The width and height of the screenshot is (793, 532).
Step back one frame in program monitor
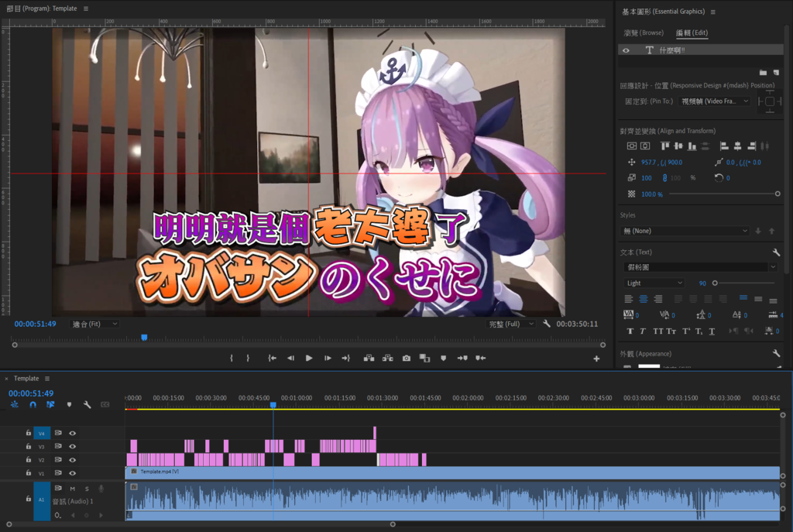pos(290,358)
